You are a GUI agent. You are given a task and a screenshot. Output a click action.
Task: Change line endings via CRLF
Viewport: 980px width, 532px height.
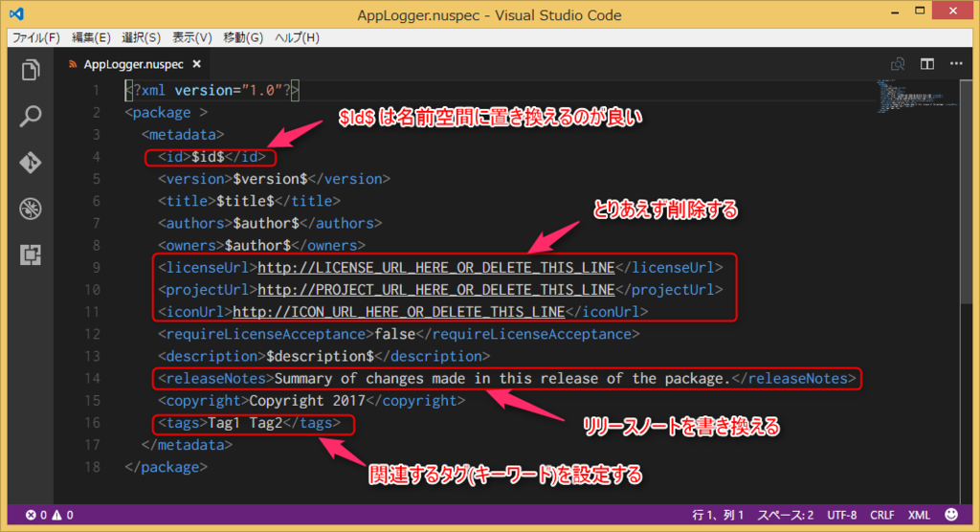coord(881,515)
